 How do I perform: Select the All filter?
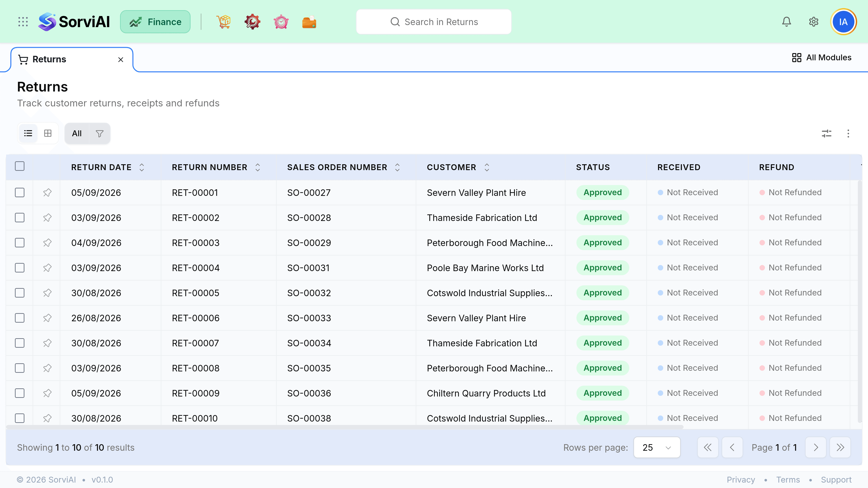(x=77, y=134)
